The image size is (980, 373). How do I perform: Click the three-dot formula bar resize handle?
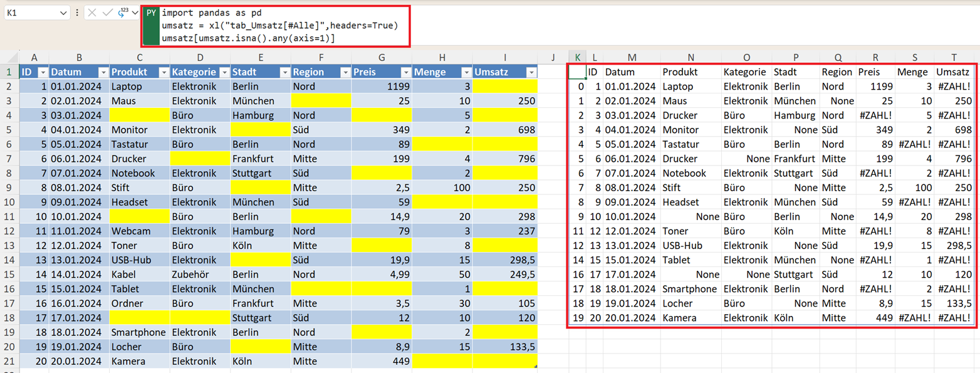[x=77, y=13]
